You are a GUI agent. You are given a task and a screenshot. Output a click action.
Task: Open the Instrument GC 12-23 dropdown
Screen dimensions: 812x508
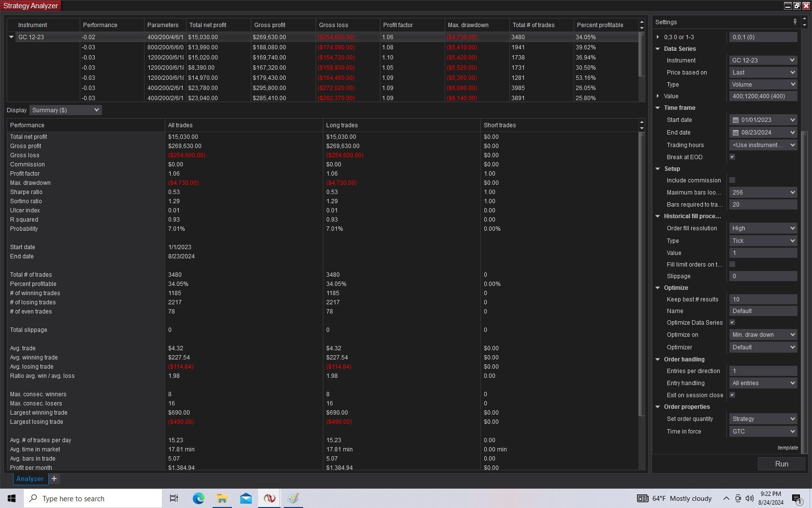(x=763, y=60)
